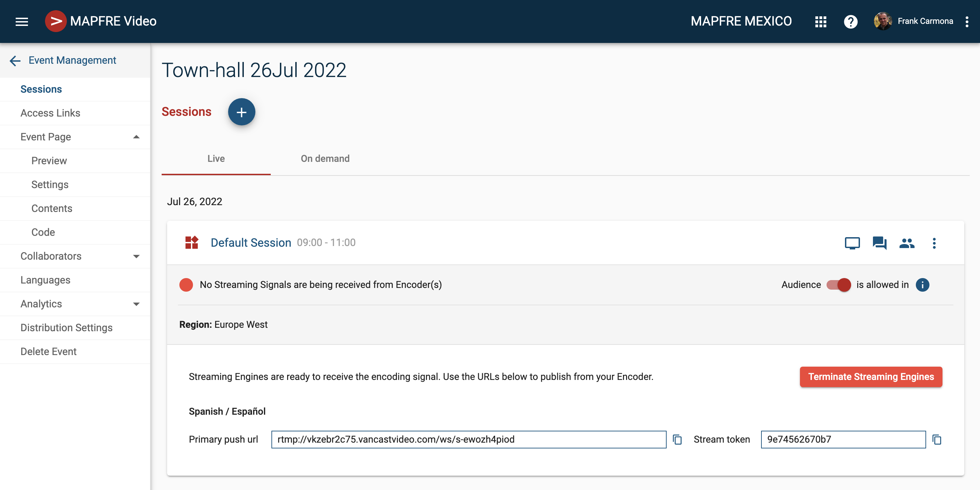This screenshot has height=490, width=980.
Task: Copy the primary push url
Action: [677, 440]
